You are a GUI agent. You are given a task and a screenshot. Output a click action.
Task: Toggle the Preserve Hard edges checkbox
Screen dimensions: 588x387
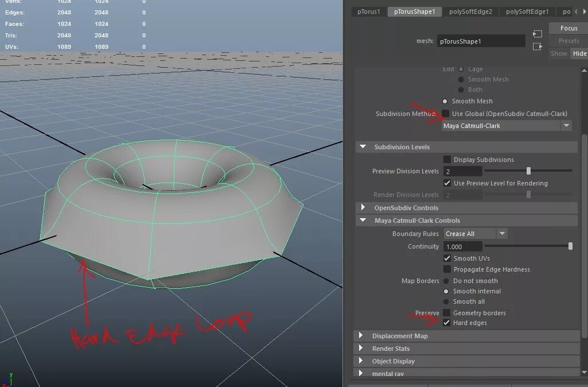coord(447,323)
